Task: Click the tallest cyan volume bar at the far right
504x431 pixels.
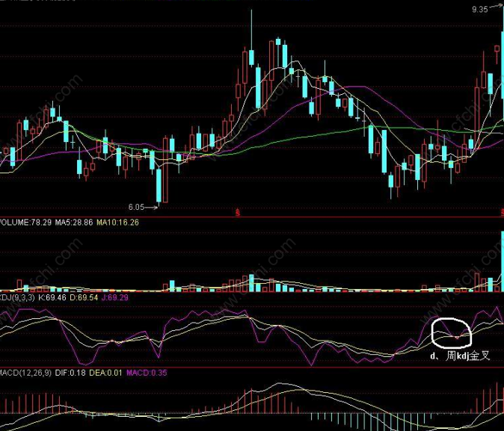Action: pos(503,261)
